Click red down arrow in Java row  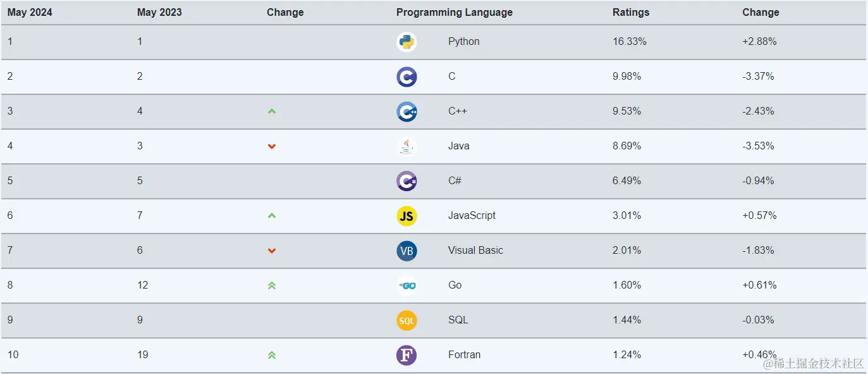pos(272,146)
